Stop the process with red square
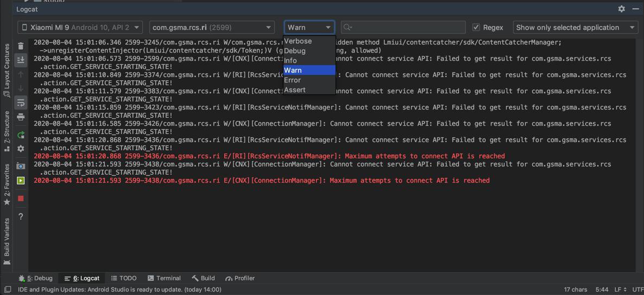Image resolution: width=644 pixels, height=295 pixels. pyautogui.click(x=21, y=198)
